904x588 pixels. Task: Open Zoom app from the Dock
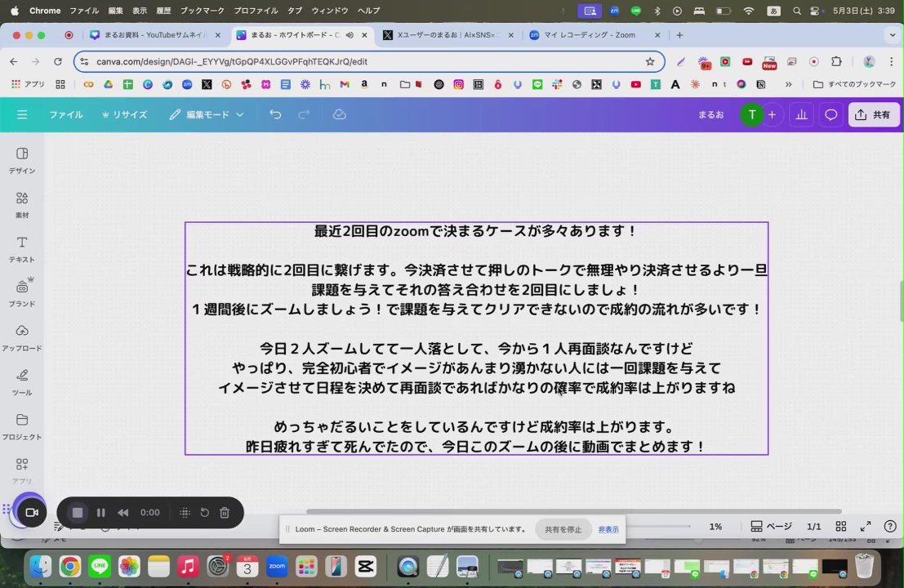coord(277,567)
